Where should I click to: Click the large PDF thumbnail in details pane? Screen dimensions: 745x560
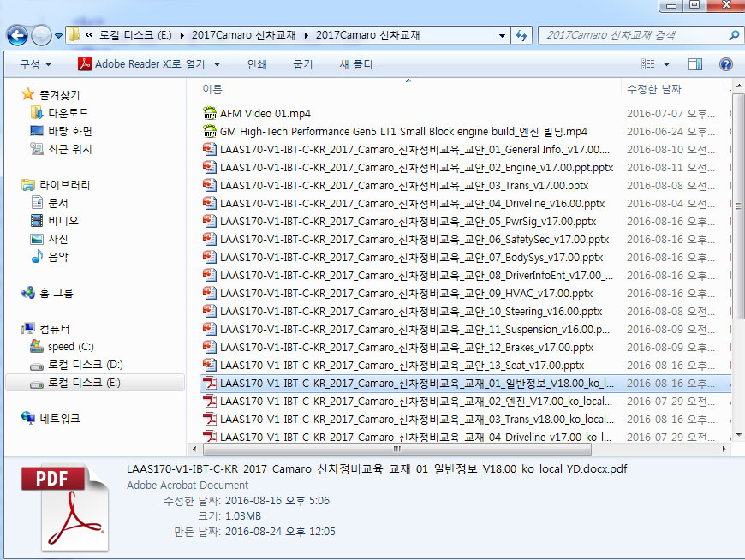[x=65, y=507]
